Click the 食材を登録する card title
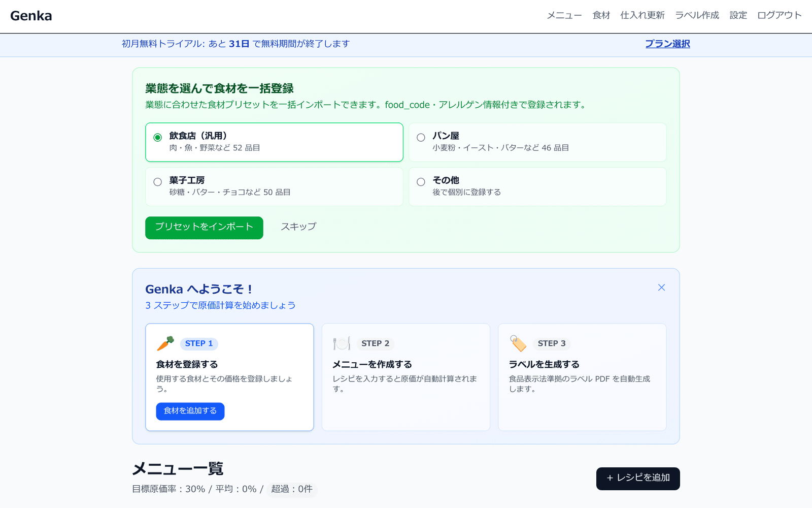812x508 pixels. 187,365
